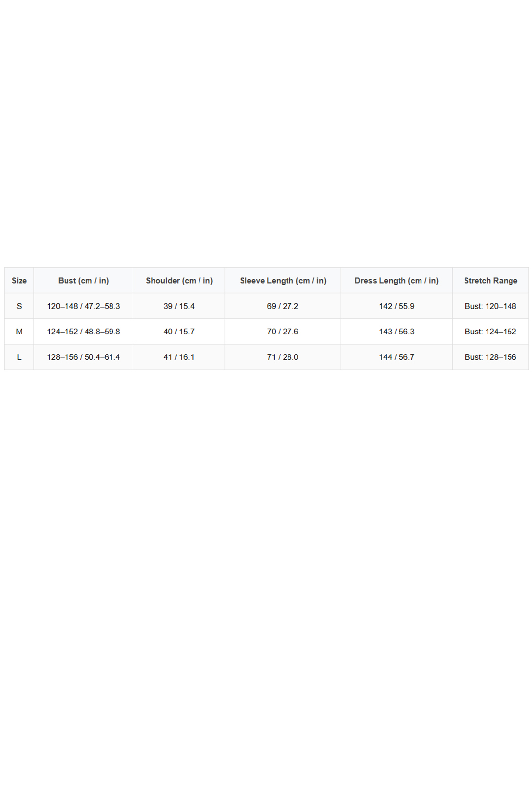Select dress length value 142 / 55.9

(x=396, y=306)
